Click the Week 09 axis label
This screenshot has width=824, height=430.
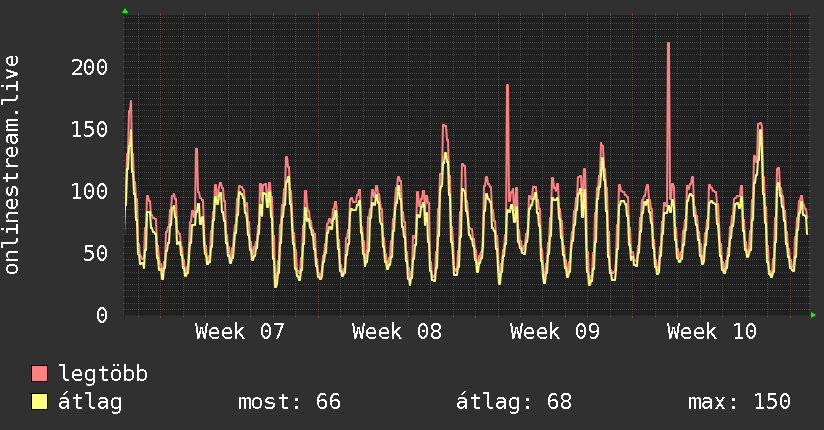pos(554,332)
